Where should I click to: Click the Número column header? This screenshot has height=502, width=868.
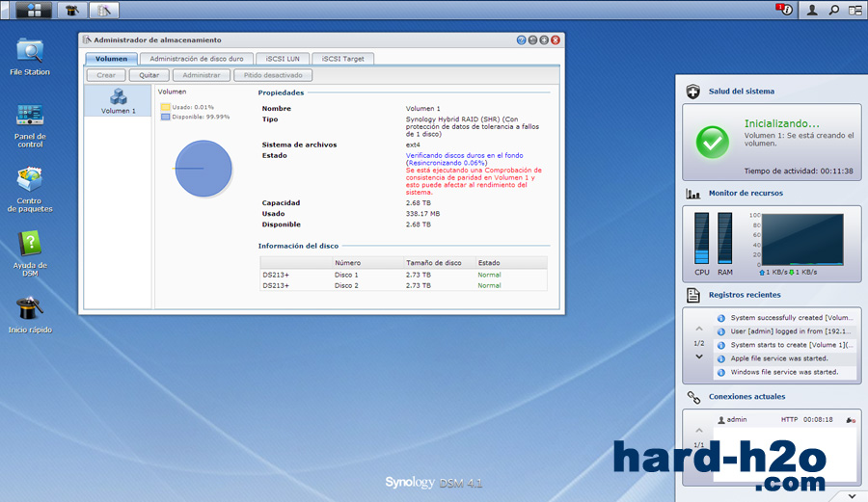[367, 263]
